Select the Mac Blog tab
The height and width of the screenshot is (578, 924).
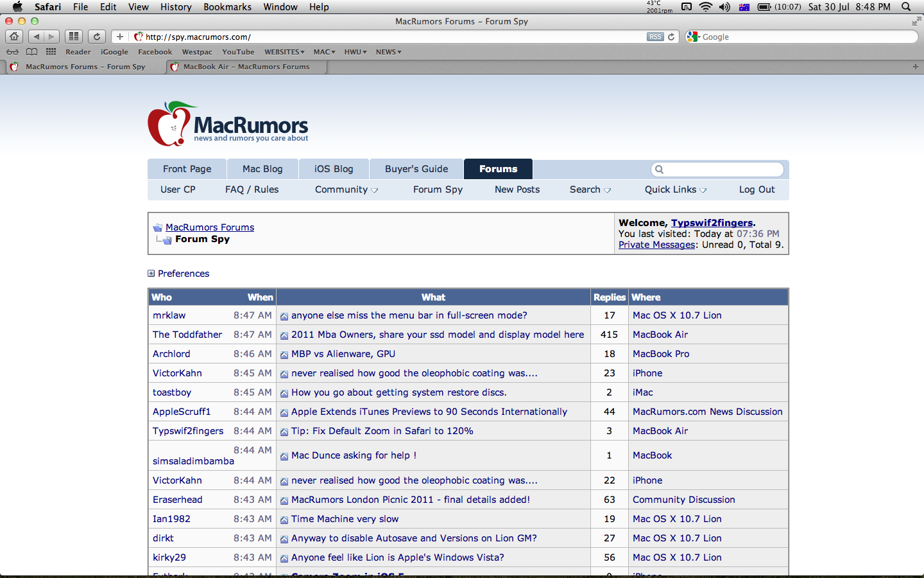(262, 169)
